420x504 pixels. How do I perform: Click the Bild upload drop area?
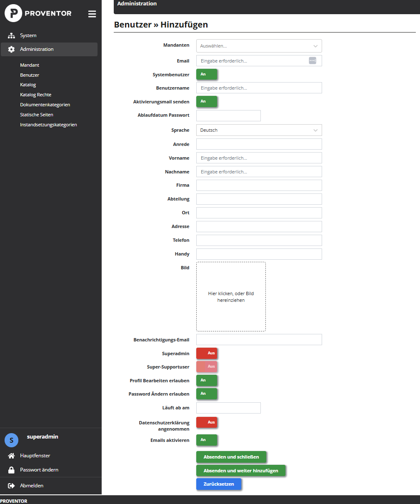(231, 296)
